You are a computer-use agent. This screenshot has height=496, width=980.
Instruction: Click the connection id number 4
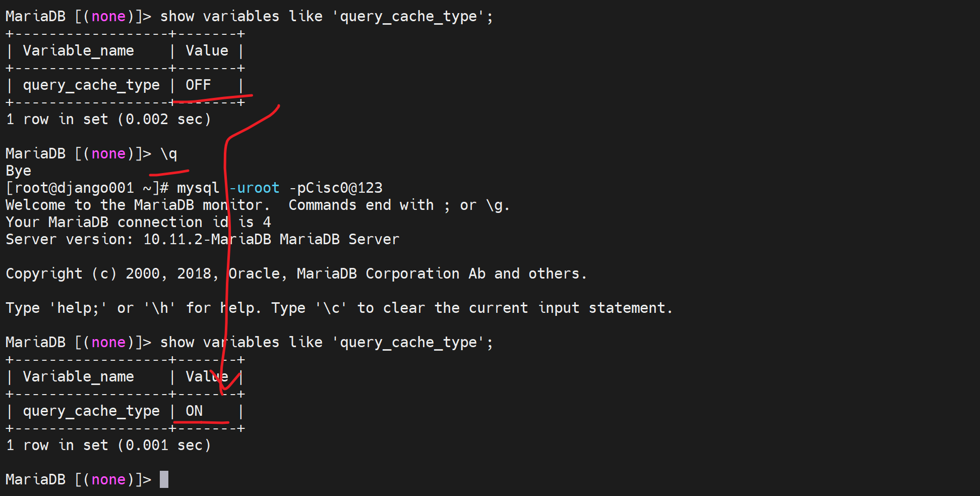(x=267, y=222)
